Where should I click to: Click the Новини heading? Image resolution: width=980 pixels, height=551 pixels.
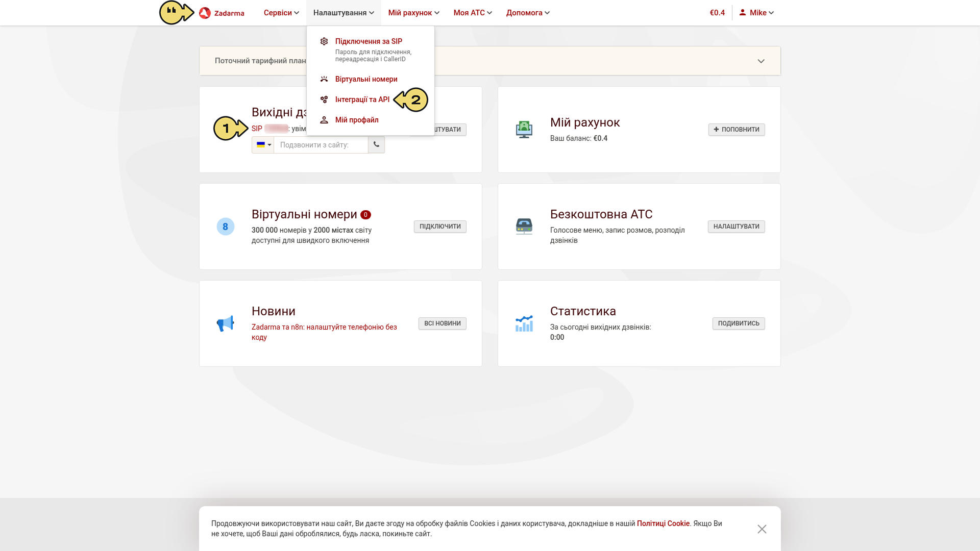[x=274, y=311]
